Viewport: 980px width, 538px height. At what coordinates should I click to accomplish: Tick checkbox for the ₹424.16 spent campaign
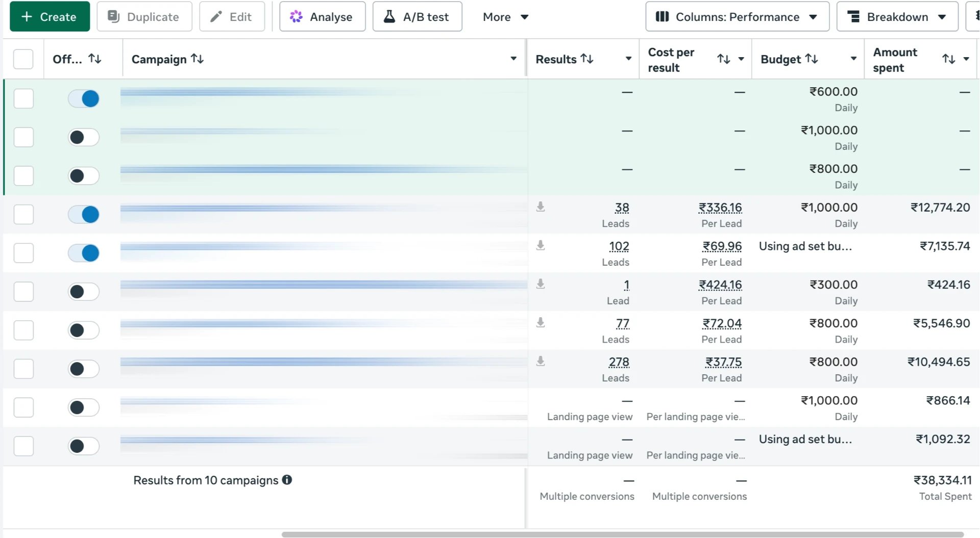point(23,292)
